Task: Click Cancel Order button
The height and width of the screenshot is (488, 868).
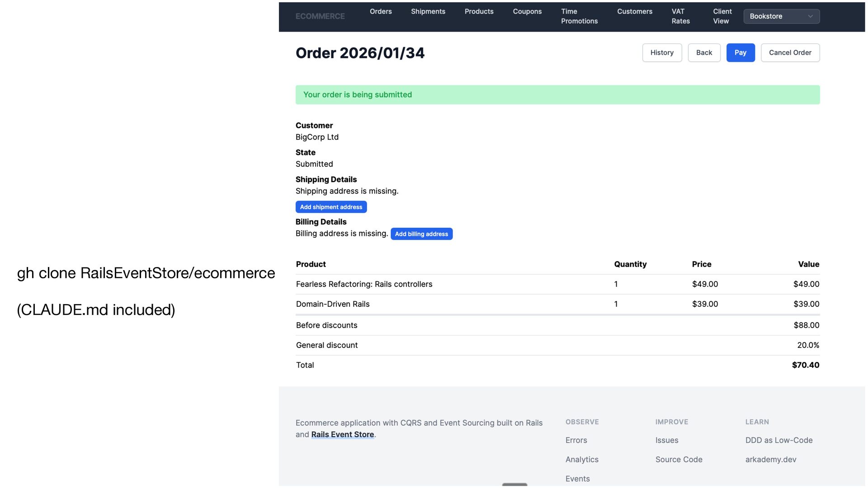Action: click(790, 53)
